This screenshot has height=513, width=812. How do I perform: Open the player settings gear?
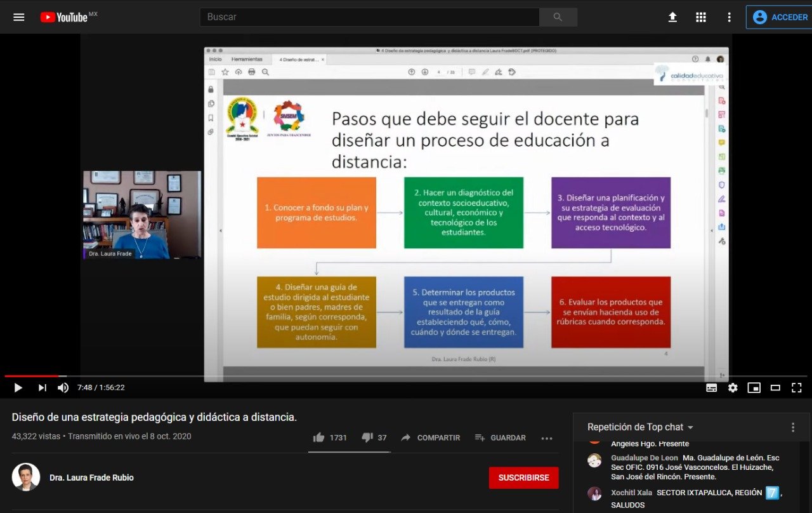click(733, 387)
